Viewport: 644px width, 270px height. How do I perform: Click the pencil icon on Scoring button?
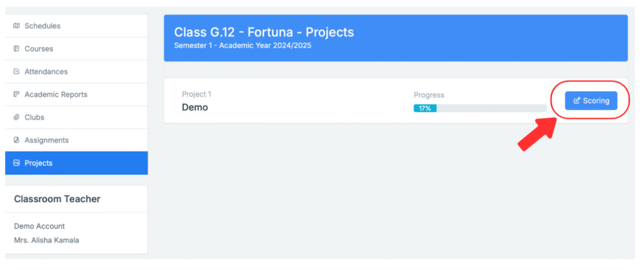click(x=577, y=101)
